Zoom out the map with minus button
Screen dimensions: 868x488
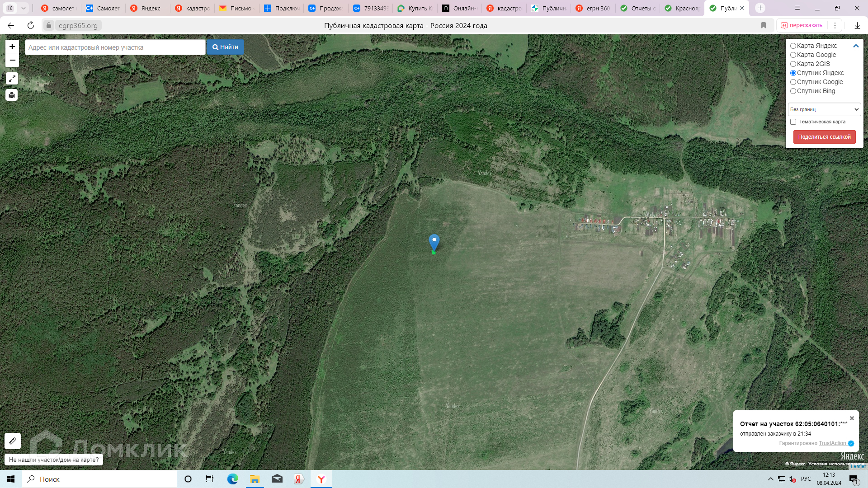12,60
